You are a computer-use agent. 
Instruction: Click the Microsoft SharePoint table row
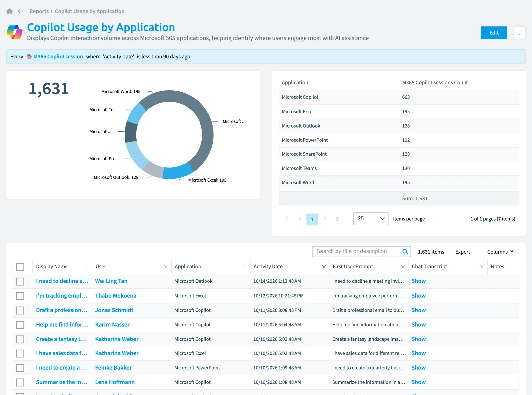[399, 154]
